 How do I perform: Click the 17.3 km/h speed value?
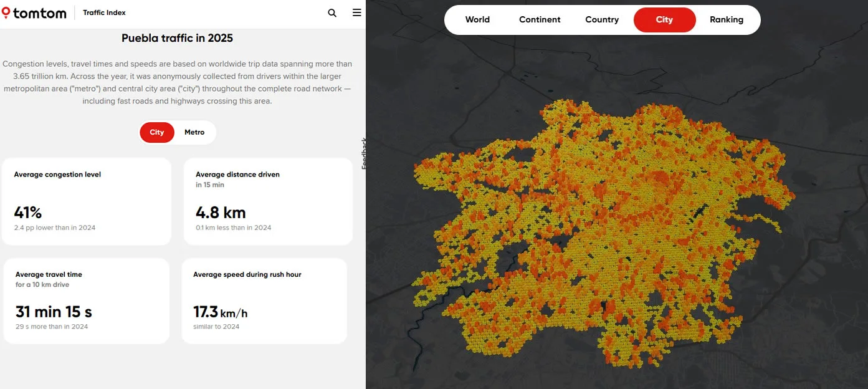pos(221,312)
